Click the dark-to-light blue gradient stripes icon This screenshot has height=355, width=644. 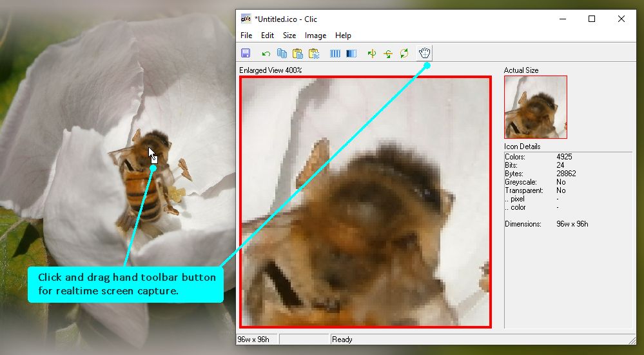click(351, 54)
